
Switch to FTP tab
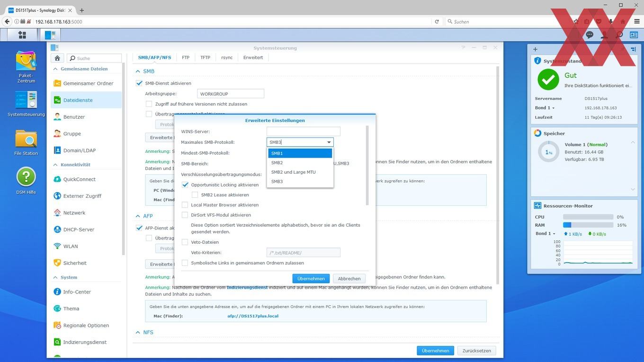[186, 57]
